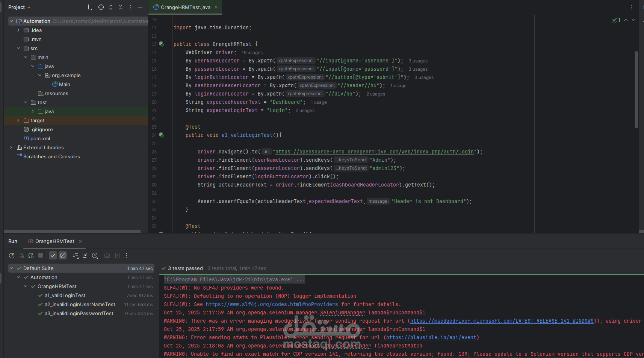Select the OrangeHRMTest run configuration tab
The width and height of the screenshot is (644, 358).
coord(54,241)
